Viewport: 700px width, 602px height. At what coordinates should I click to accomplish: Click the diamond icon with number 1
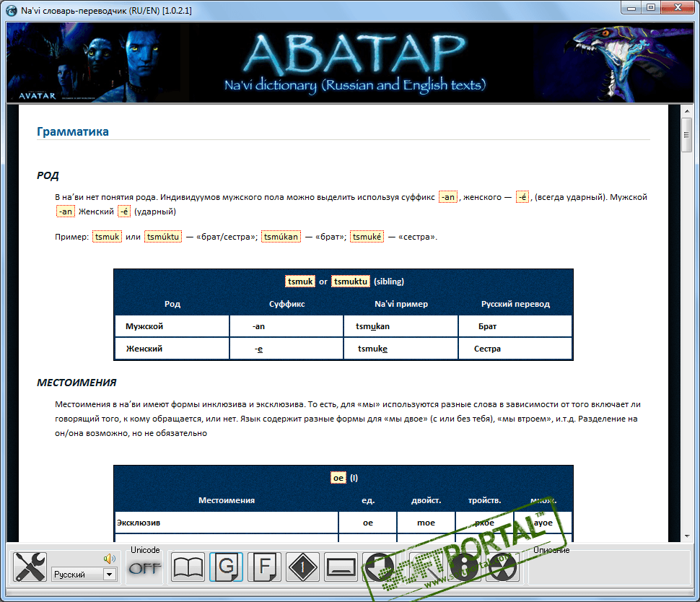[x=302, y=567]
